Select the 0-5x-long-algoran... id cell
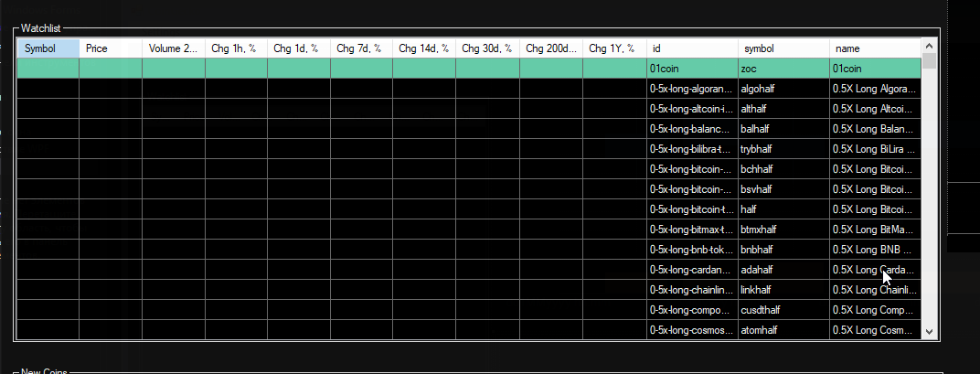This screenshot has width=980, height=374. [x=693, y=89]
